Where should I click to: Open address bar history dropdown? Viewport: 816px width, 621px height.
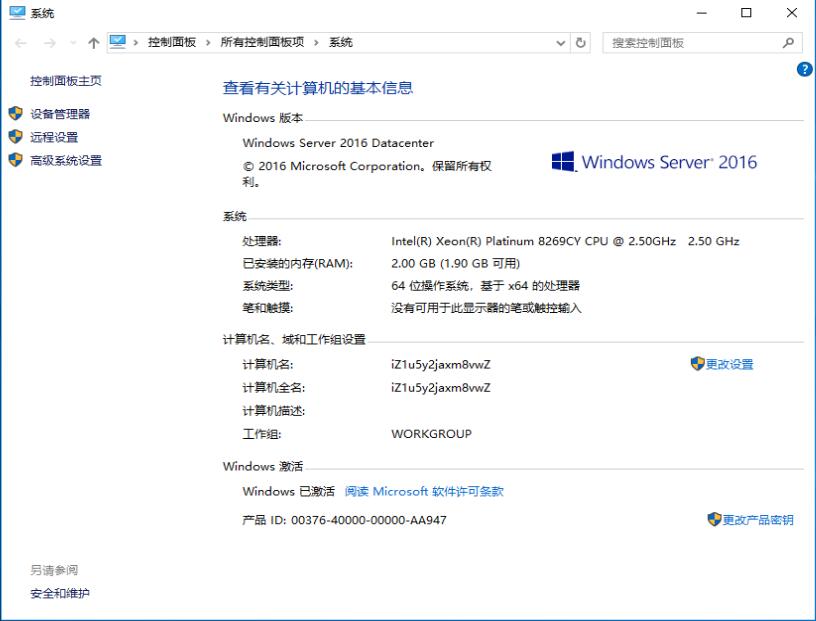(x=560, y=43)
